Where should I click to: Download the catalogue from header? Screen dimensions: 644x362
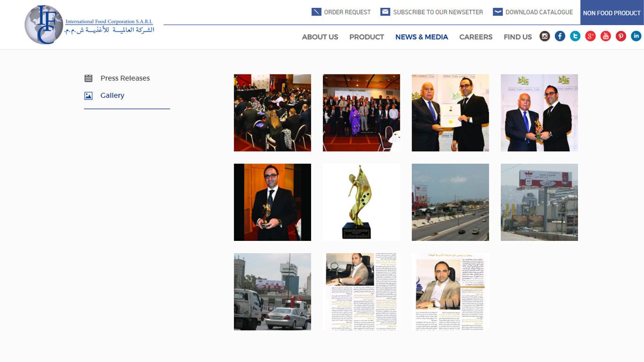pyautogui.click(x=533, y=12)
